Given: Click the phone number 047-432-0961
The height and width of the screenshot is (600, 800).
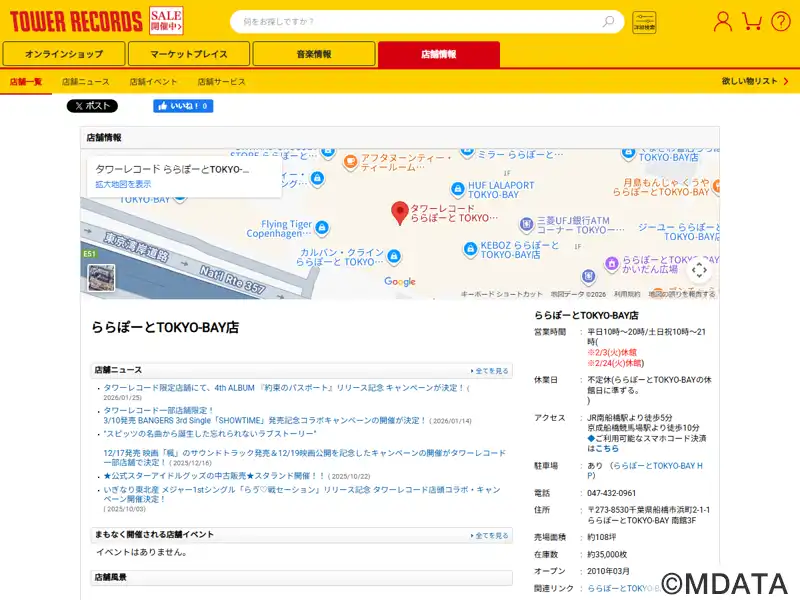Looking at the screenshot, I should pos(612,493).
